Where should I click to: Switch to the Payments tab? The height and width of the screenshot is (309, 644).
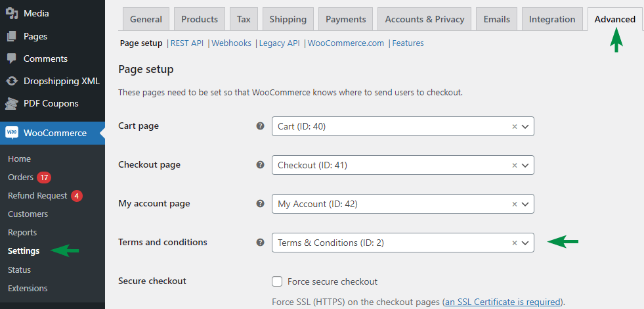tap(346, 19)
